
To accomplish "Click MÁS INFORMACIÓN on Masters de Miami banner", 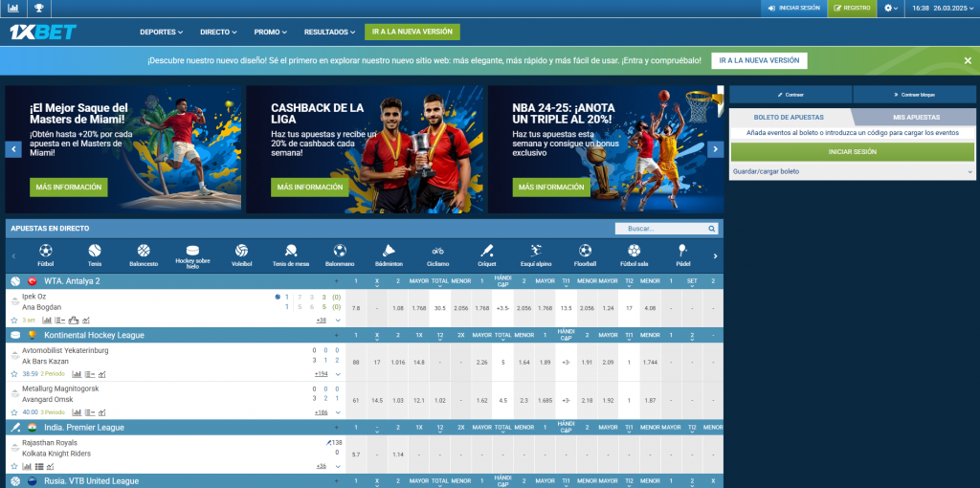I will click(x=69, y=188).
